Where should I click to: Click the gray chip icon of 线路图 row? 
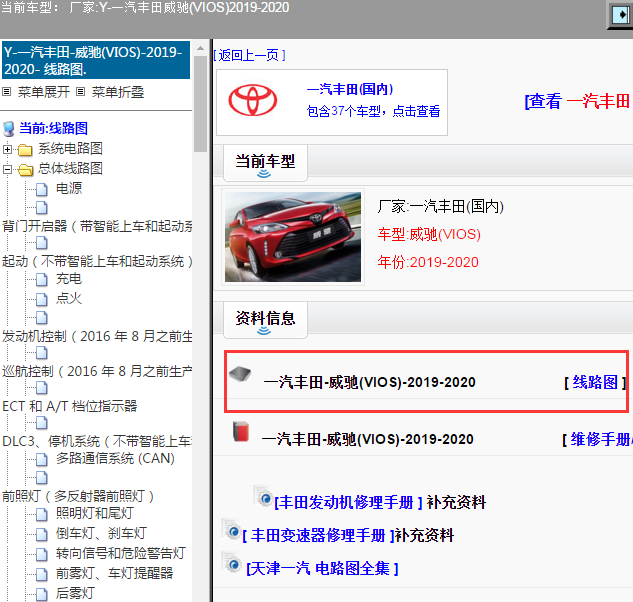[240, 374]
